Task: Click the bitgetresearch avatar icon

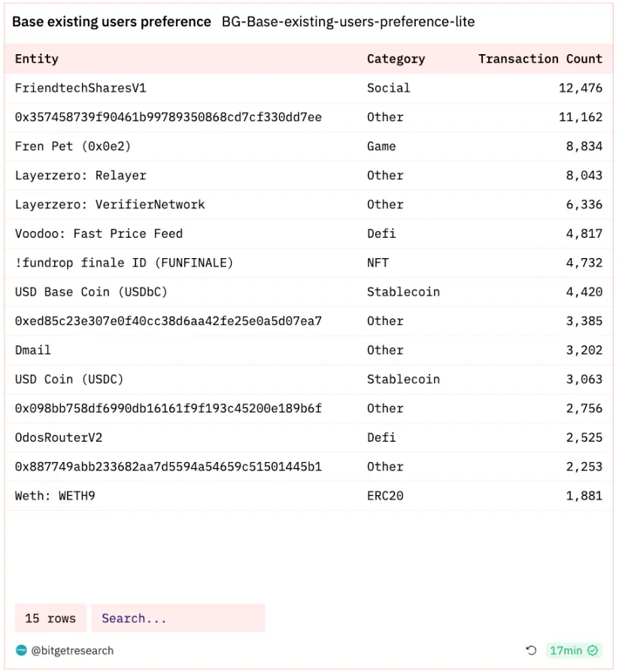Action: 21,650
